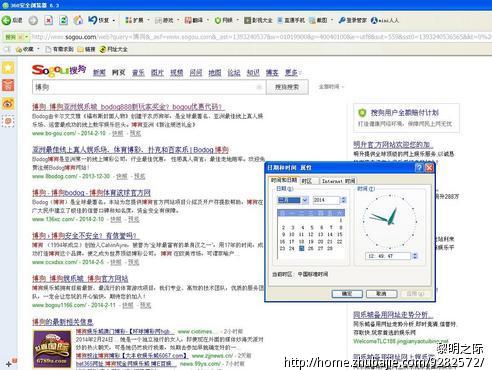
Task: Click the green refresh page icon
Action: 63,20
